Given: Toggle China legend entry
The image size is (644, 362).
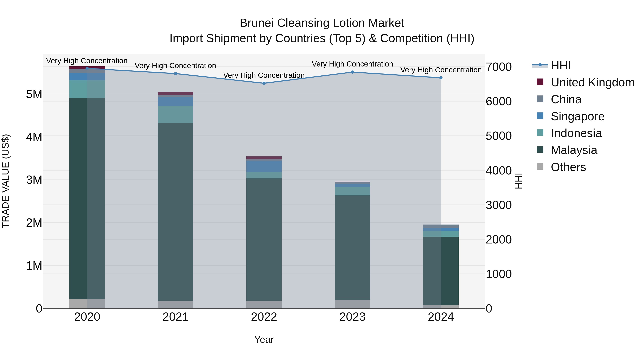Looking at the screenshot, I should click(559, 99).
